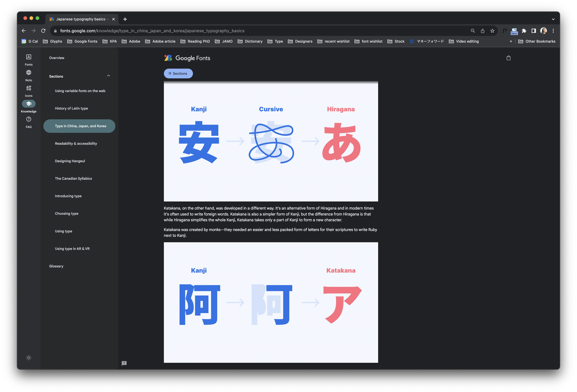Go back with the browser back arrow

[x=24, y=31]
